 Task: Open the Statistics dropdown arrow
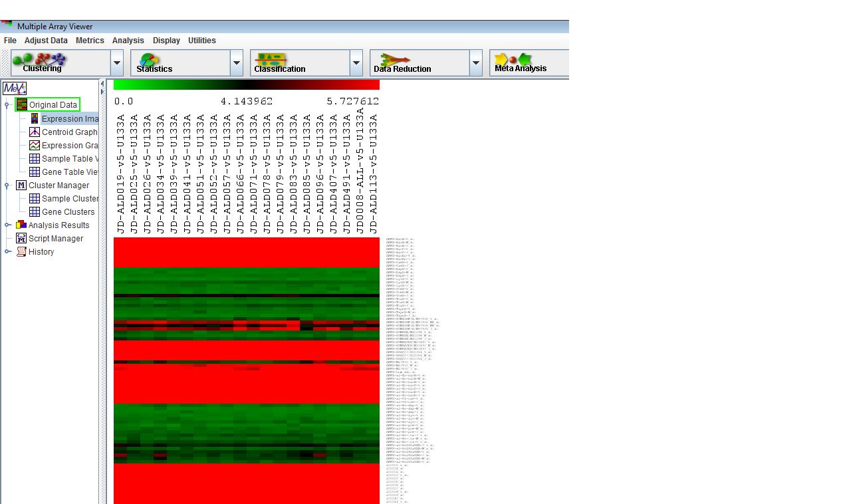coord(237,64)
